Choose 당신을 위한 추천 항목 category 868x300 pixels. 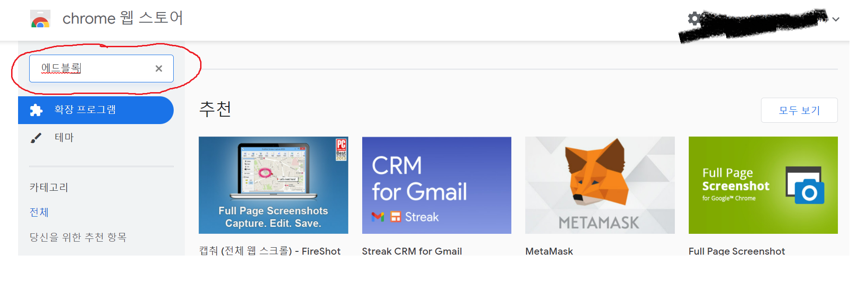(x=78, y=237)
